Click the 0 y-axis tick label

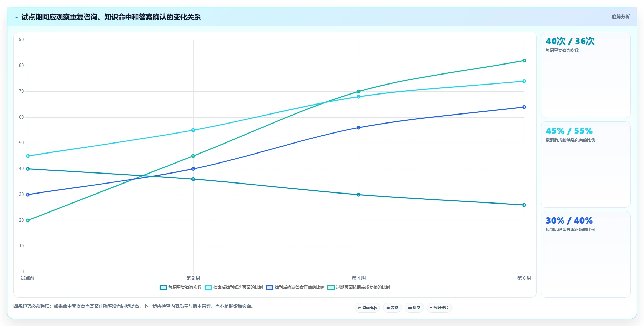[23, 272]
